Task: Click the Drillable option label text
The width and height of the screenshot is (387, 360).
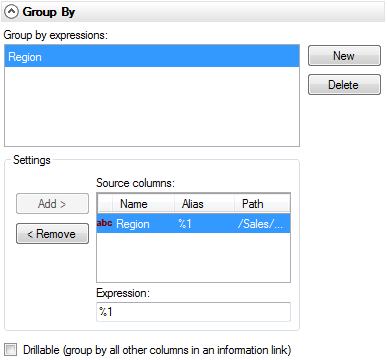Action: click(157, 350)
